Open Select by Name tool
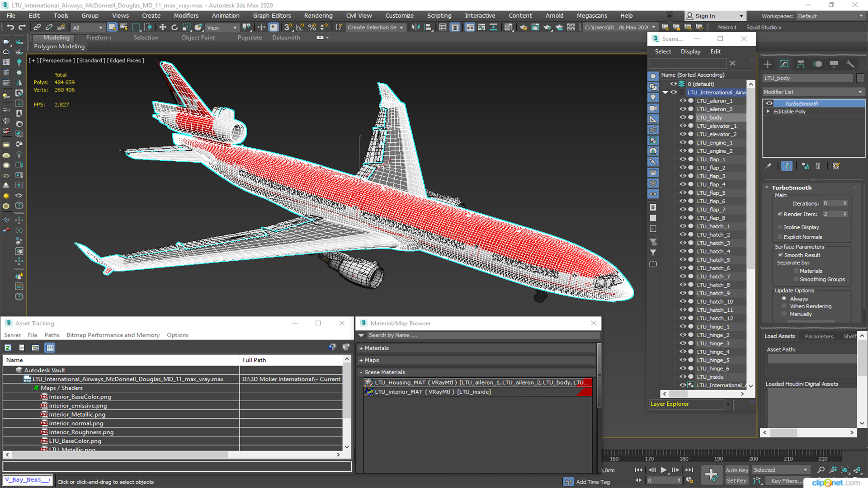Viewport: 868px width, 488px height. pyautogui.click(x=124, y=27)
